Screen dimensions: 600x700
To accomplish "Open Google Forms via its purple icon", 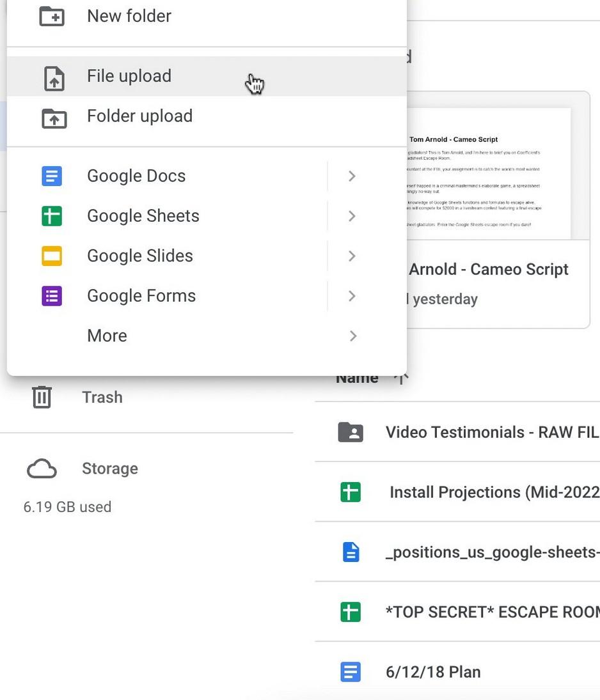I will [51, 294].
